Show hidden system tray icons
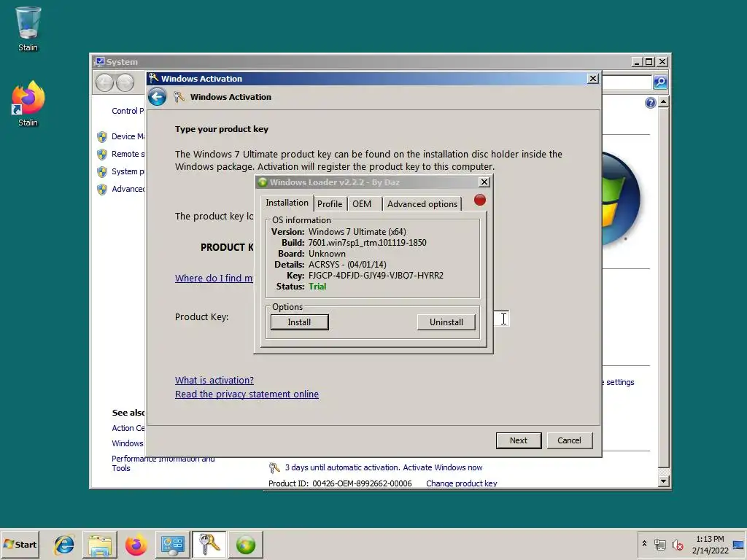 (x=645, y=543)
